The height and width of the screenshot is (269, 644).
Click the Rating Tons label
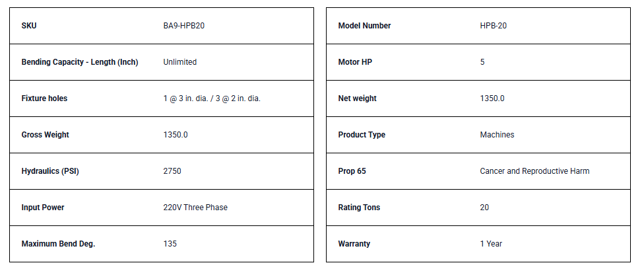(x=359, y=208)
